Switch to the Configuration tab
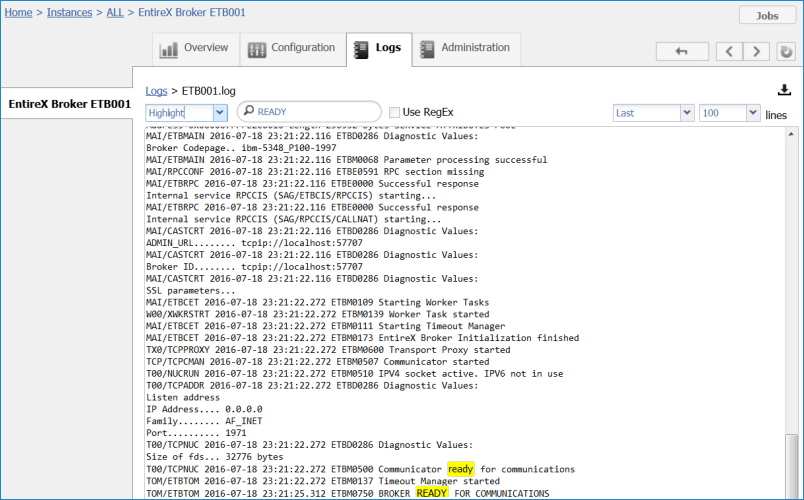Viewport: 804px width, 500px height. pos(293,49)
